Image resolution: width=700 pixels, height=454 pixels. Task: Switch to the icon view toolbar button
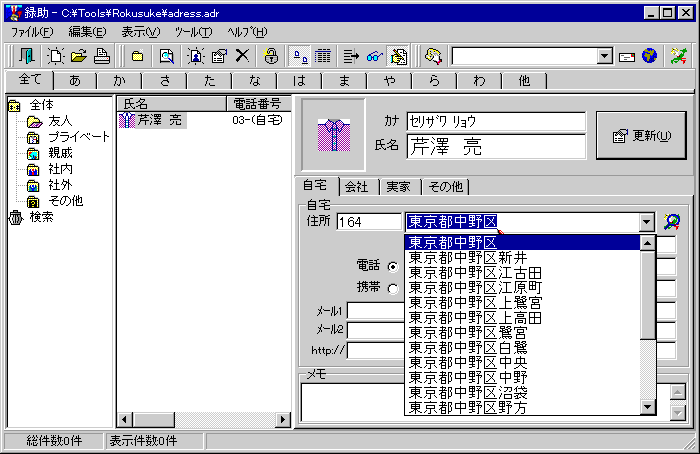300,56
